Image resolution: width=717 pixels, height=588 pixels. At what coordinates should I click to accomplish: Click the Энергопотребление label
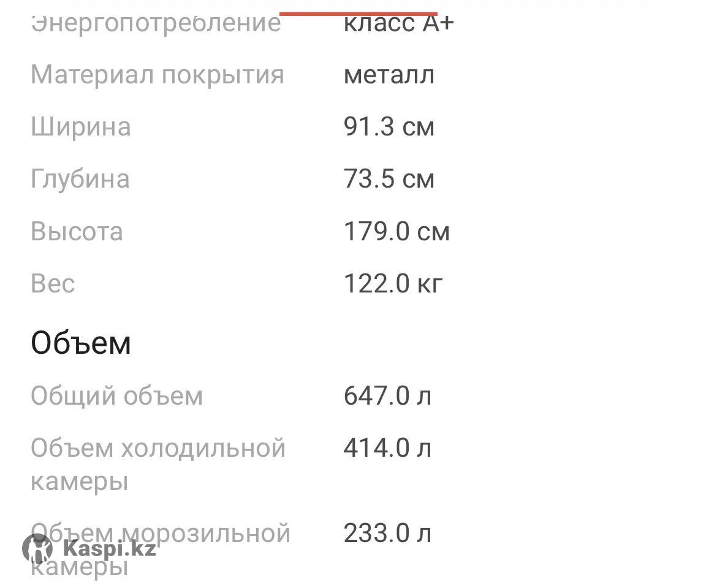[156, 23]
